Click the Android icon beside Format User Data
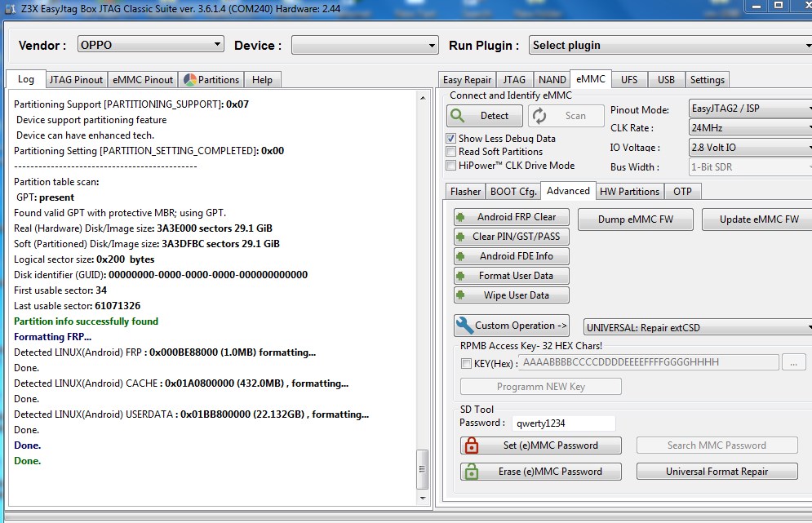The image size is (812, 523). pos(460,276)
